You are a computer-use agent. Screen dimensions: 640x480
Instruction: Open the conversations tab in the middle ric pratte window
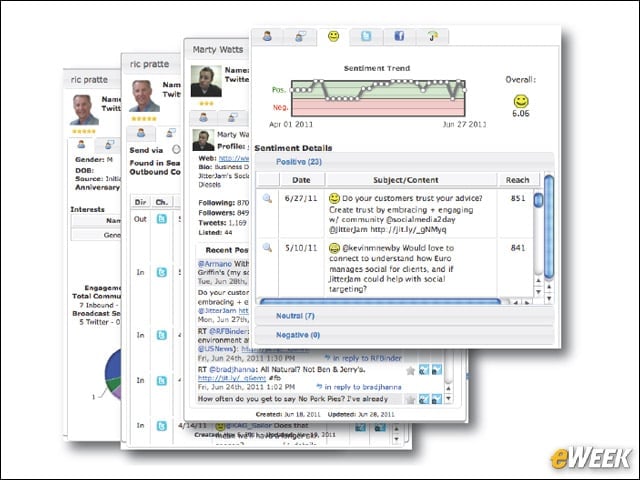click(171, 133)
